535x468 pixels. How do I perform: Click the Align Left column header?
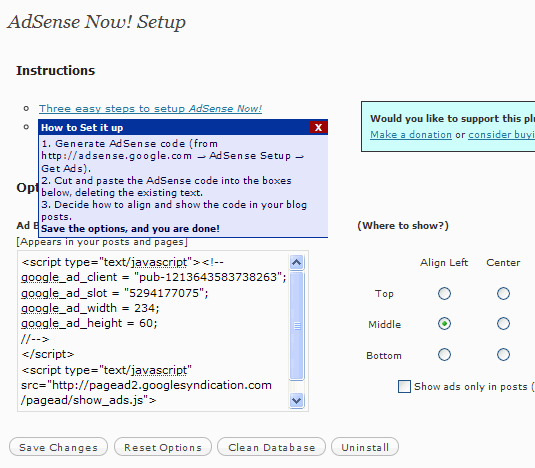click(x=444, y=263)
